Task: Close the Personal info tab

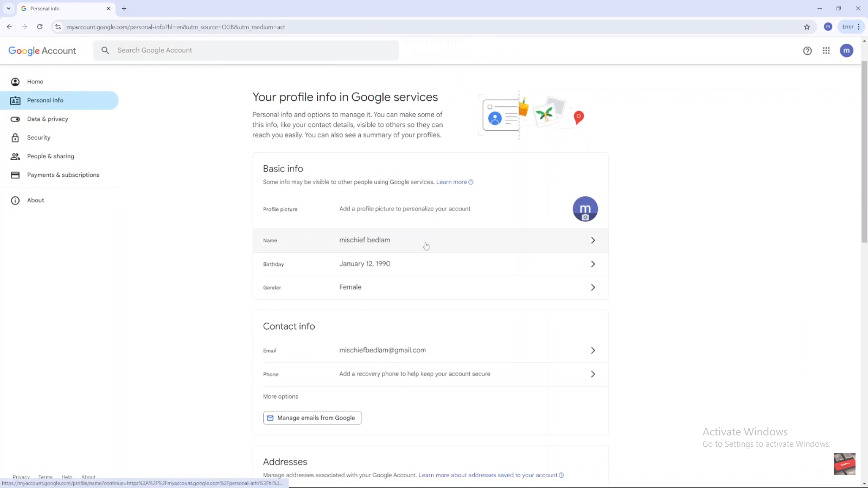Action: pos(108,9)
